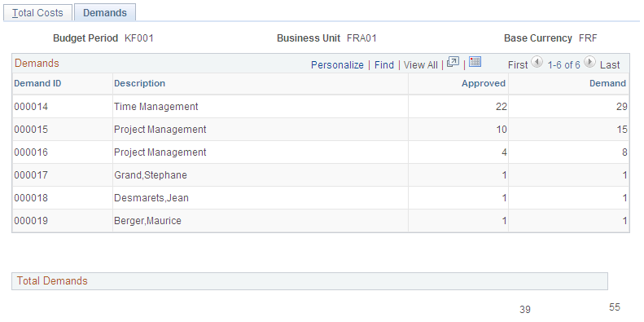Click Budget Period value KF001
This screenshot has height=322, width=644.
(x=139, y=38)
